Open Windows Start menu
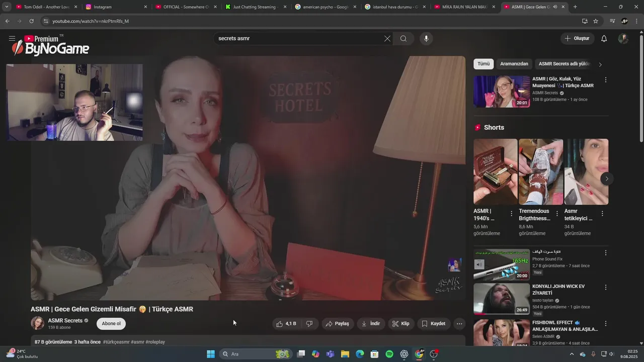This screenshot has width=644, height=362. [x=211, y=354]
